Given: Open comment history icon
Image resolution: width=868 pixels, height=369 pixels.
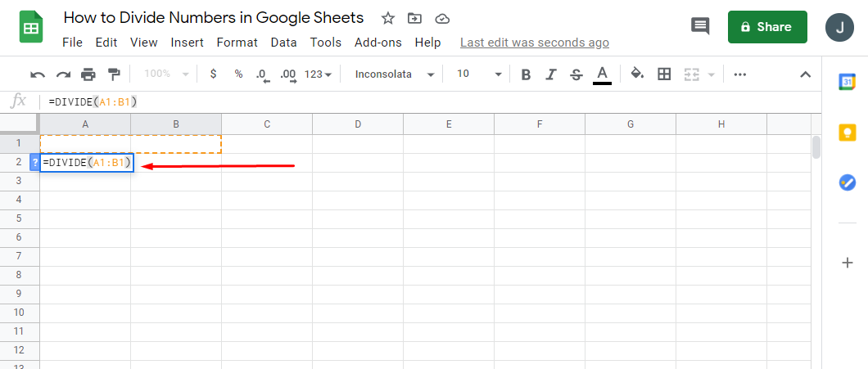Looking at the screenshot, I should tap(700, 26).
